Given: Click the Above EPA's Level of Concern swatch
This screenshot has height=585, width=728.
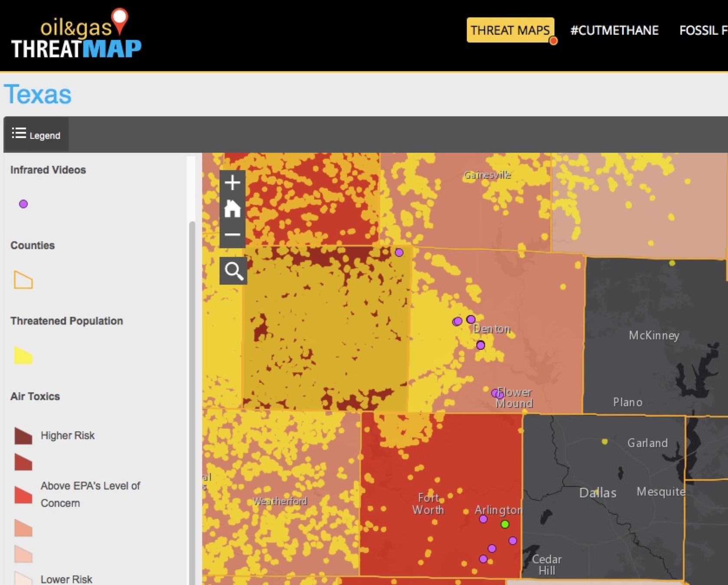Looking at the screenshot, I should point(23,495).
